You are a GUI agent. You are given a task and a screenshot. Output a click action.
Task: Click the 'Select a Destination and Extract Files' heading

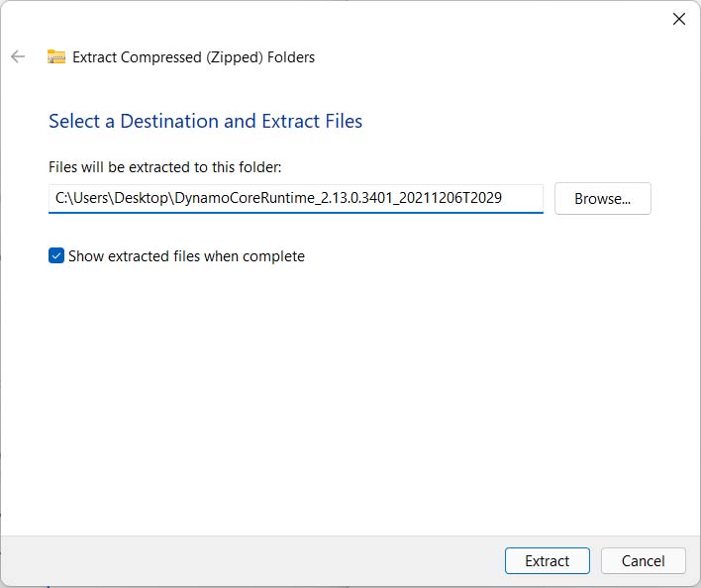(x=205, y=121)
